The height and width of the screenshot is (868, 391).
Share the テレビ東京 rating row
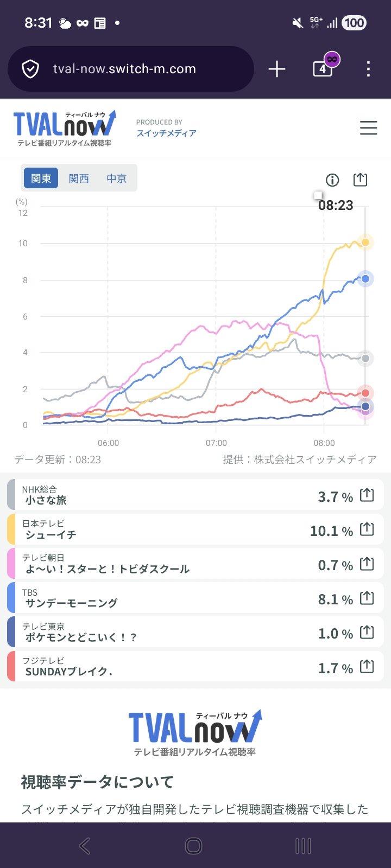[x=367, y=632]
